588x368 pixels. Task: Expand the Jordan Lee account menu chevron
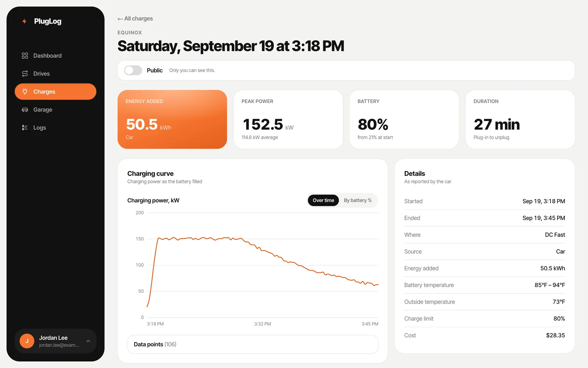click(x=88, y=341)
